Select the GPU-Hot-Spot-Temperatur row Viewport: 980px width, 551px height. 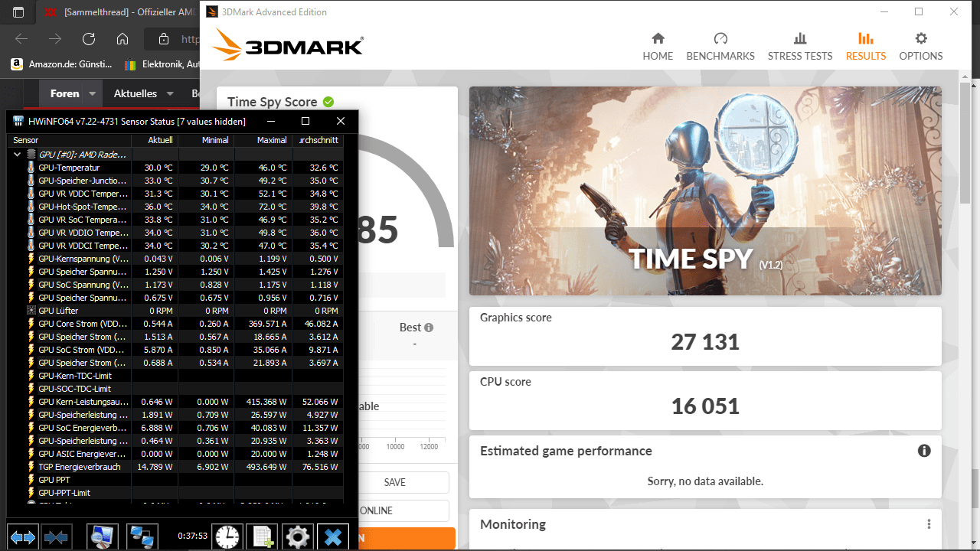pos(175,207)
